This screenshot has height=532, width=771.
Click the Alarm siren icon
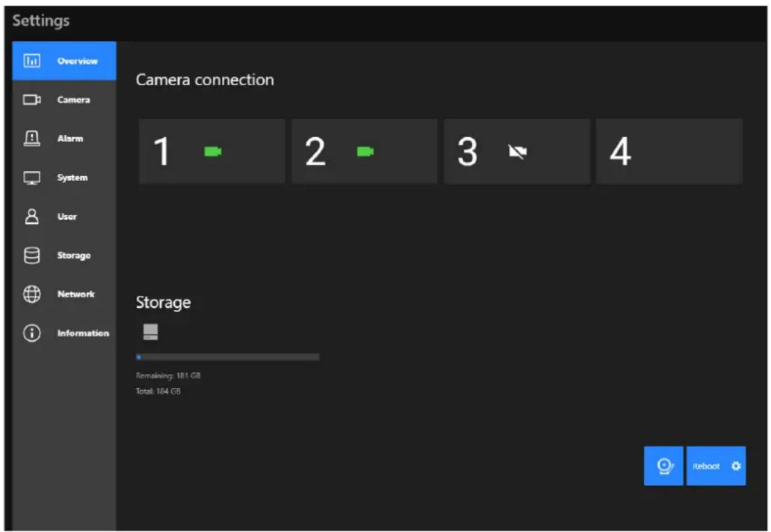tap(32, 139)
